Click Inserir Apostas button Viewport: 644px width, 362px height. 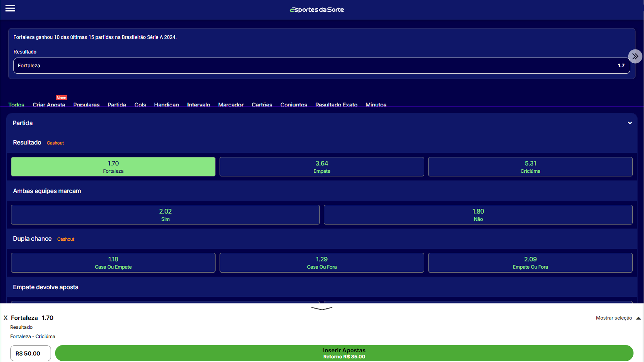(x=344, y=353)
